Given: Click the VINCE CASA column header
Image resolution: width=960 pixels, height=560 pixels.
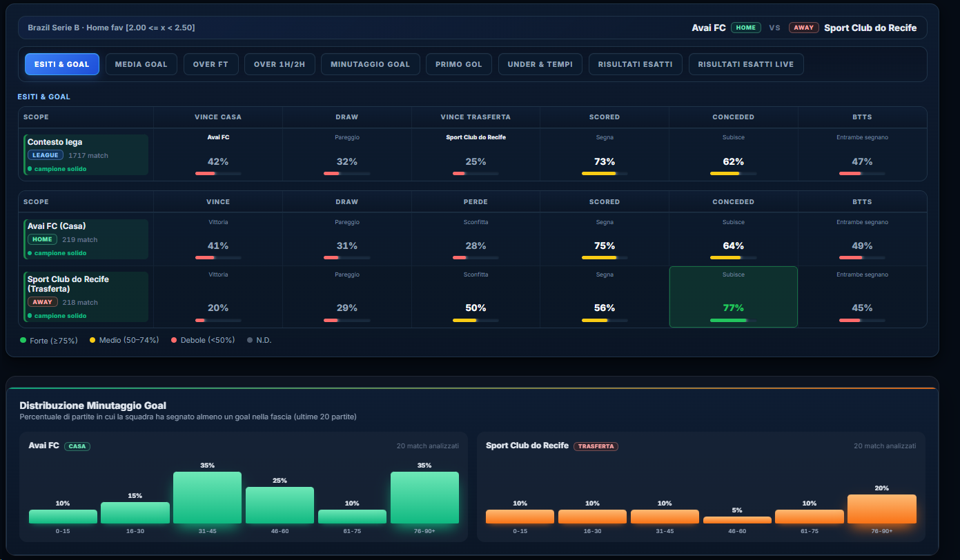Looking at the screenshot, I should [218, 117].
